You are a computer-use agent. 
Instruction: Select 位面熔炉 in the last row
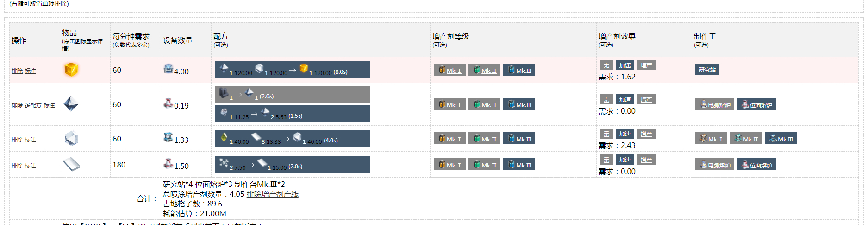pos(756,165)
